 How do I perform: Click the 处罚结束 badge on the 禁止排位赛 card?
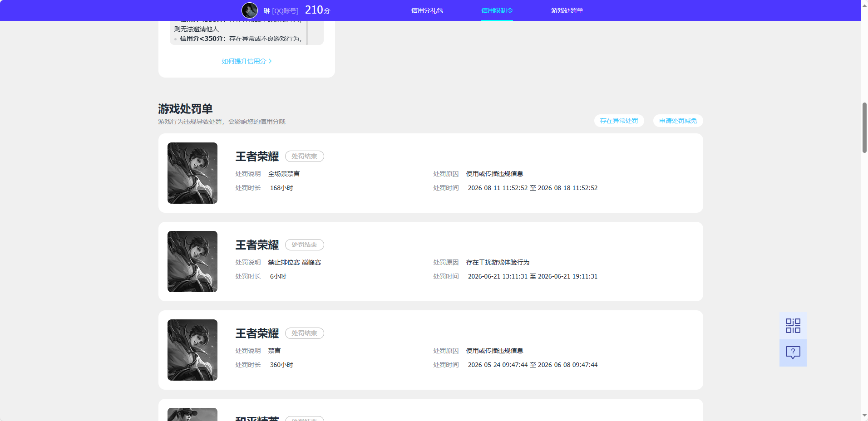coord(304,245)
